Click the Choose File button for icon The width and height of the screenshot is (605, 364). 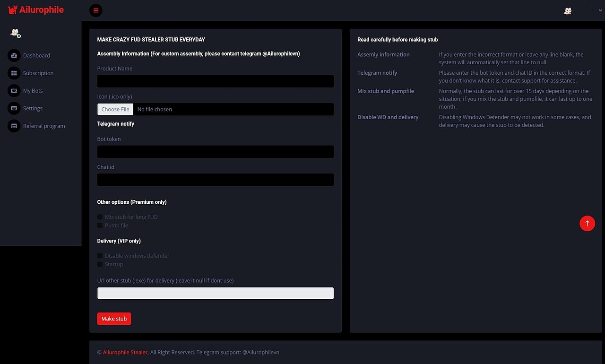pos(115,109)
